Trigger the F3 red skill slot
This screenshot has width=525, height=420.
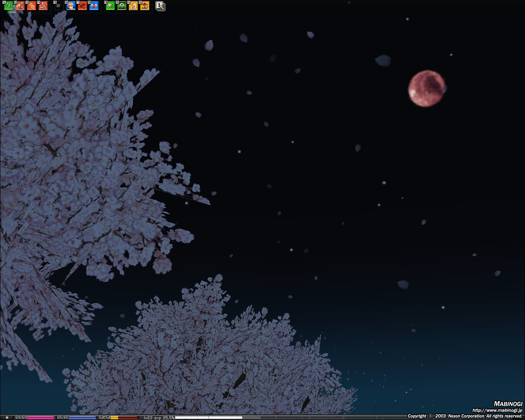click(31, 6)
